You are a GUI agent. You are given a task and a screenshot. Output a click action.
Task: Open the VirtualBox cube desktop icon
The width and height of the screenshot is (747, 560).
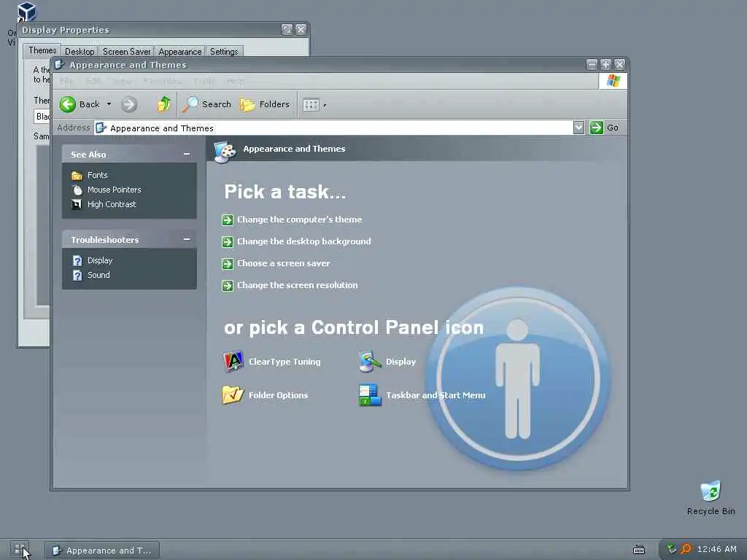pos(26,12)
